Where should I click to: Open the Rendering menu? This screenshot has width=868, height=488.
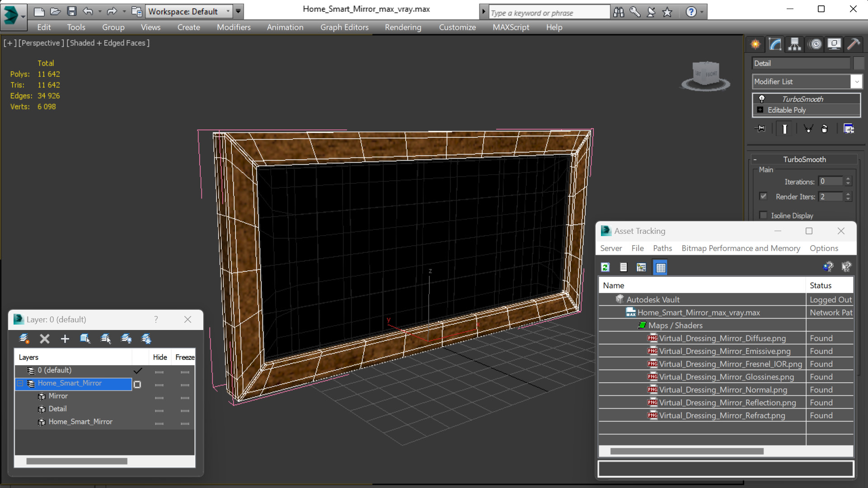403,27
